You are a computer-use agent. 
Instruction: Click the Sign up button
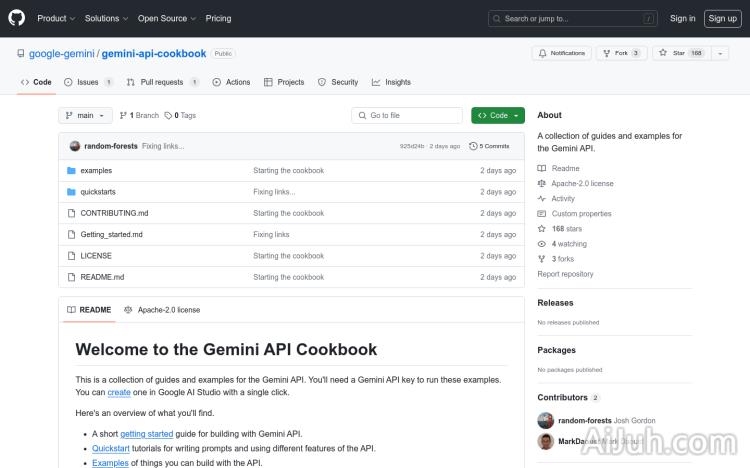722,19
